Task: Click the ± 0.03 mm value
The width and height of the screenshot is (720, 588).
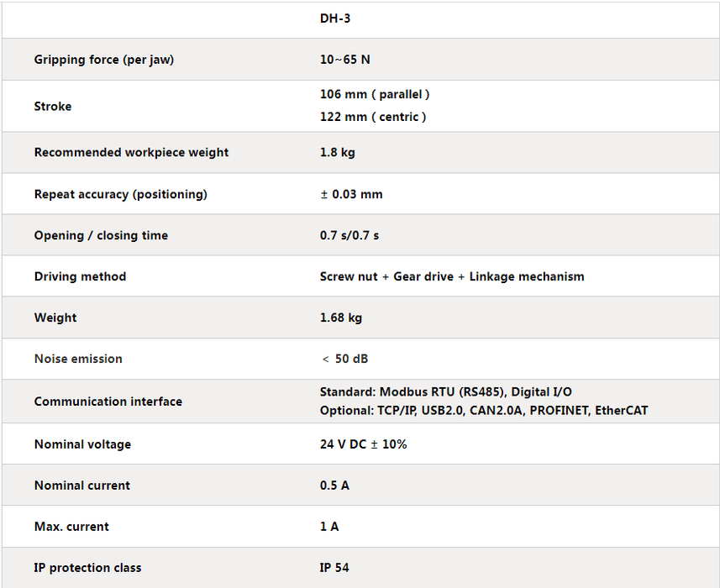Action: pos(351,194)
